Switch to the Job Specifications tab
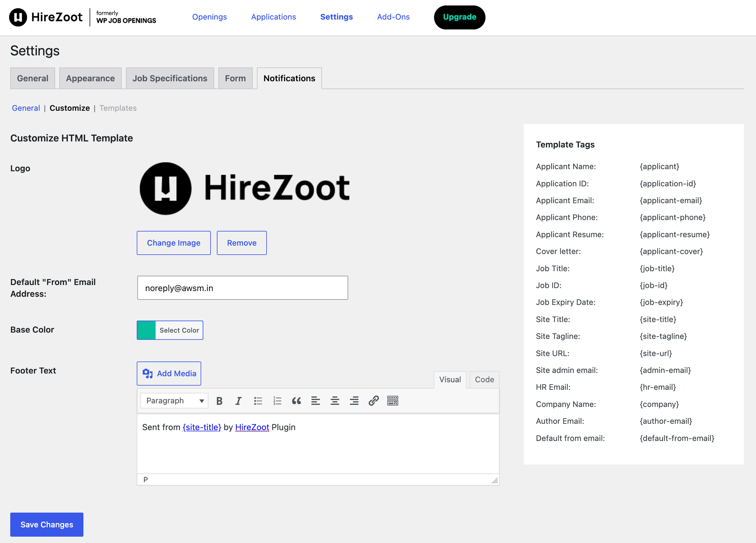The width and height of the screenshot is (756, 543). tap(170, 78)
